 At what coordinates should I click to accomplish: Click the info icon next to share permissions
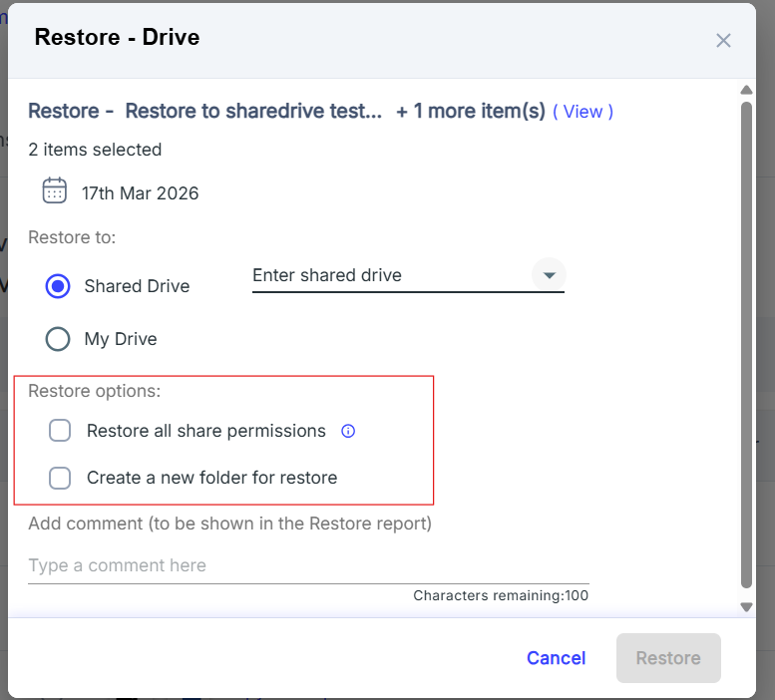348,432
